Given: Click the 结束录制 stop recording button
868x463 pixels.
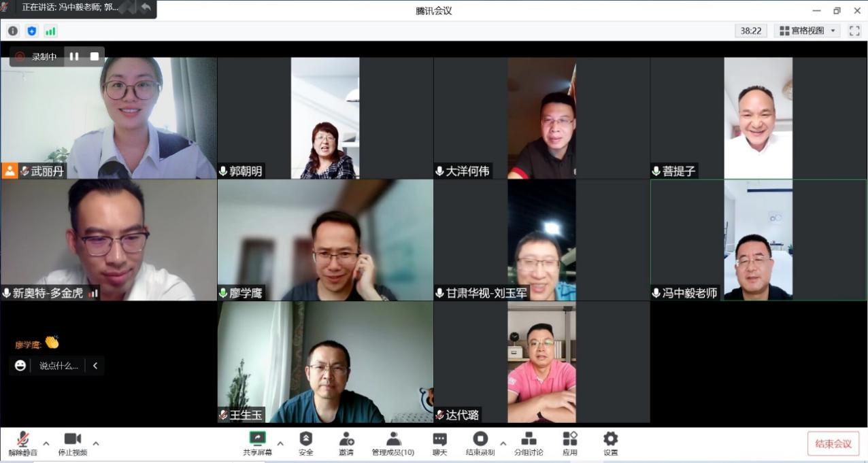Looking at the screenshot, I should tap(480, 443).
